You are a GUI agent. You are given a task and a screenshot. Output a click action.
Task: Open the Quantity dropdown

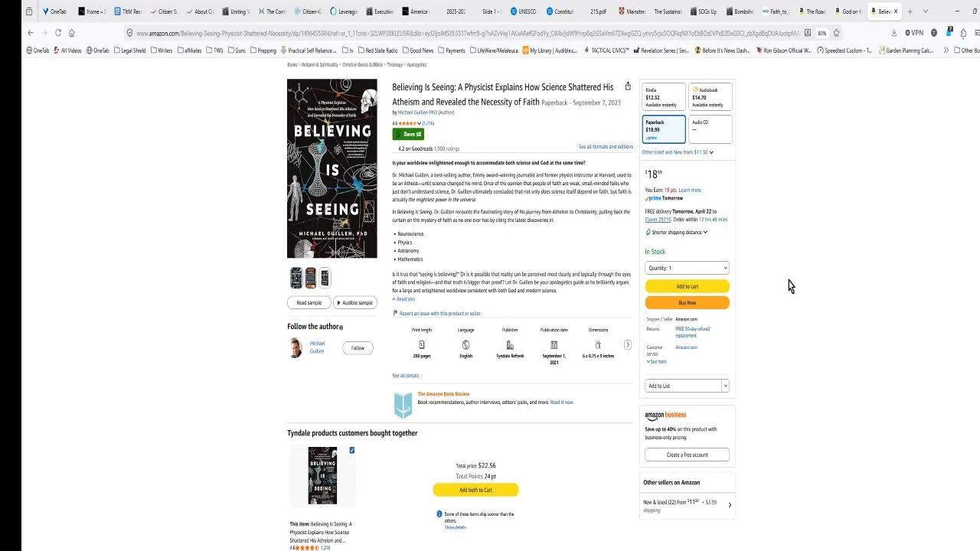click(687, 268)
